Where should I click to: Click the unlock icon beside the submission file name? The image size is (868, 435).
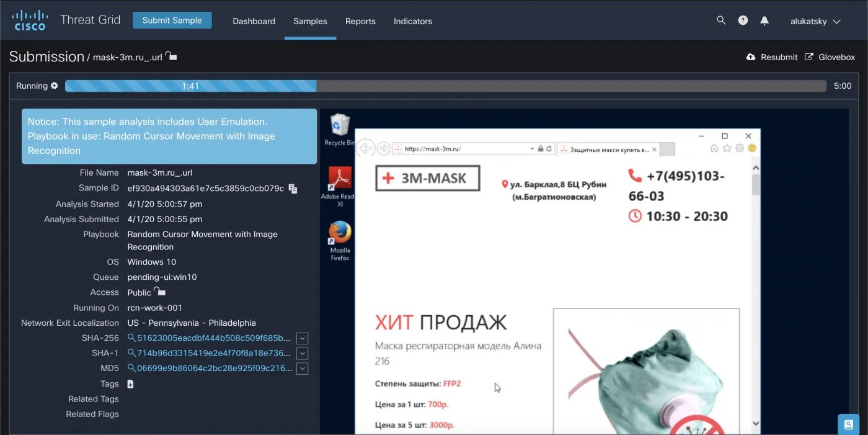171,56
